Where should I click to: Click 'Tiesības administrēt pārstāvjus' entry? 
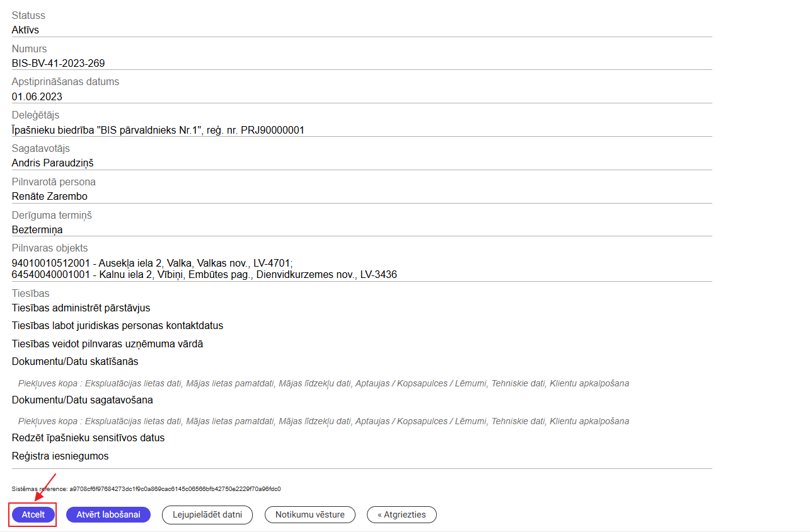(81, 308)
